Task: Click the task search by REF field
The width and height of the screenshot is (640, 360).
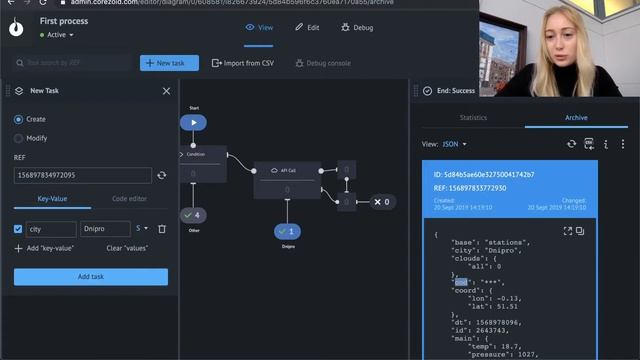Action: click(71, 63)
